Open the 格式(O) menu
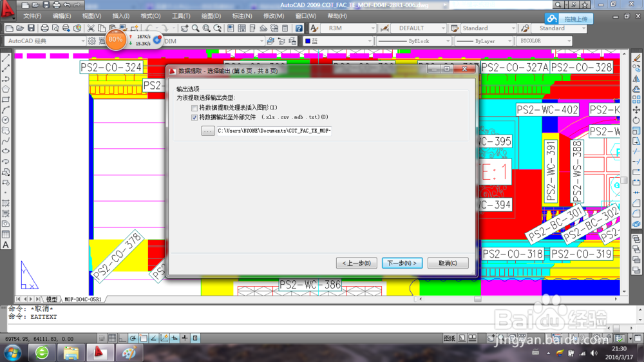 151,16
